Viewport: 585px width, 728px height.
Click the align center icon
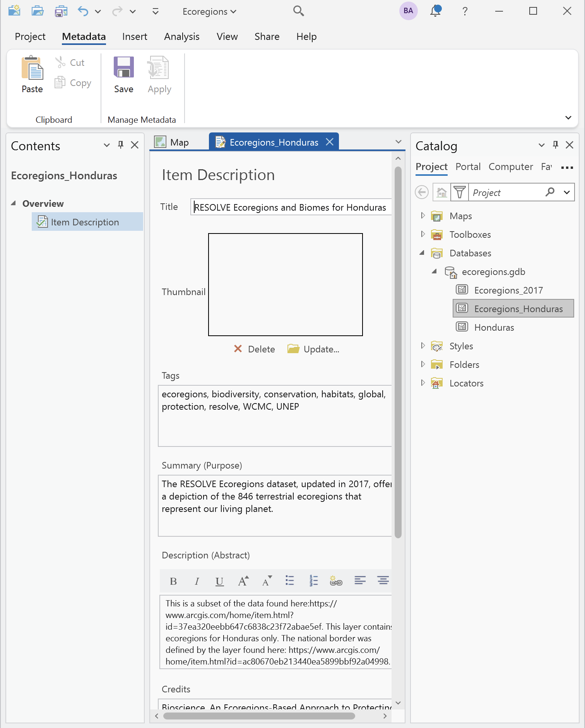pos(383,580)
